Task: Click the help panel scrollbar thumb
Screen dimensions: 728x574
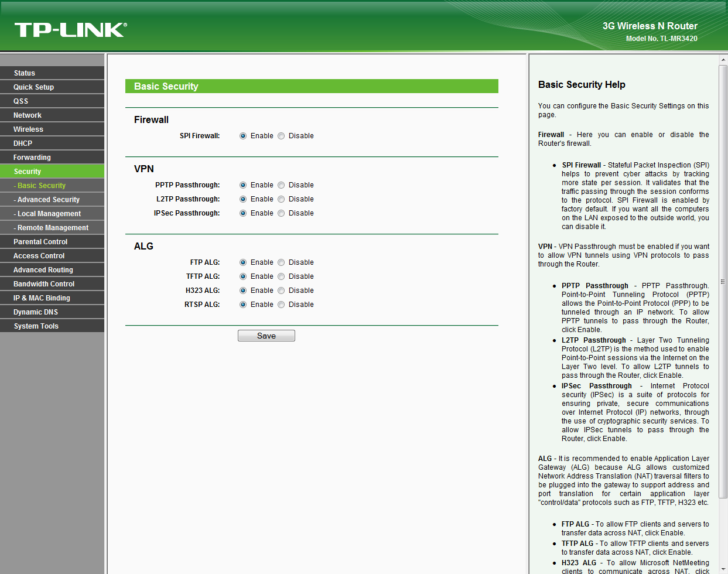Action: [x=723, y=281]
